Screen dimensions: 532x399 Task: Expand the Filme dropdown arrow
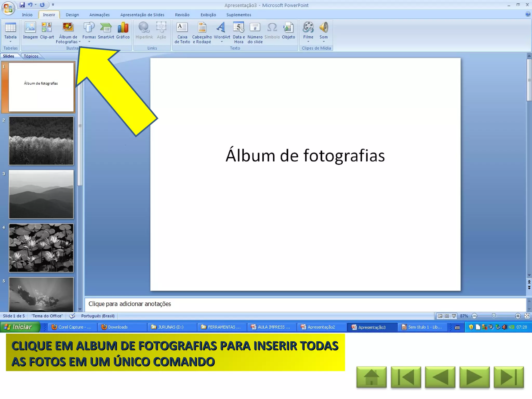(308, 42)
